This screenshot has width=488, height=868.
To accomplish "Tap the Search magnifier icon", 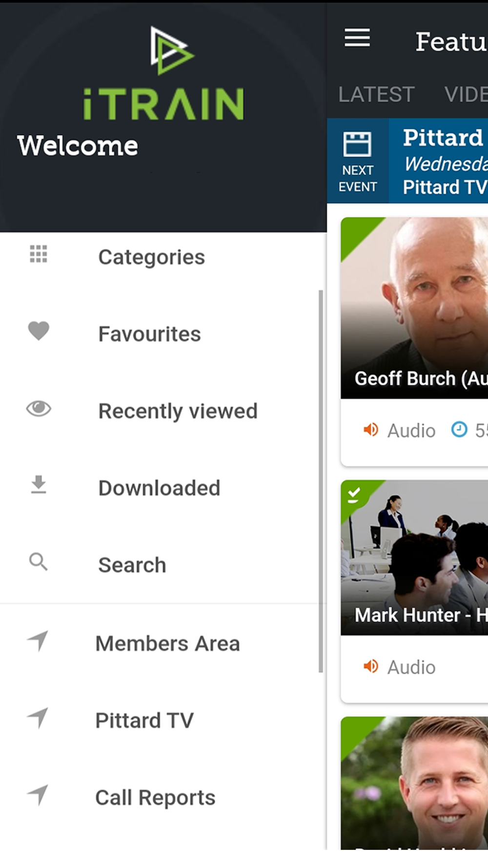I will click(39, 562).
